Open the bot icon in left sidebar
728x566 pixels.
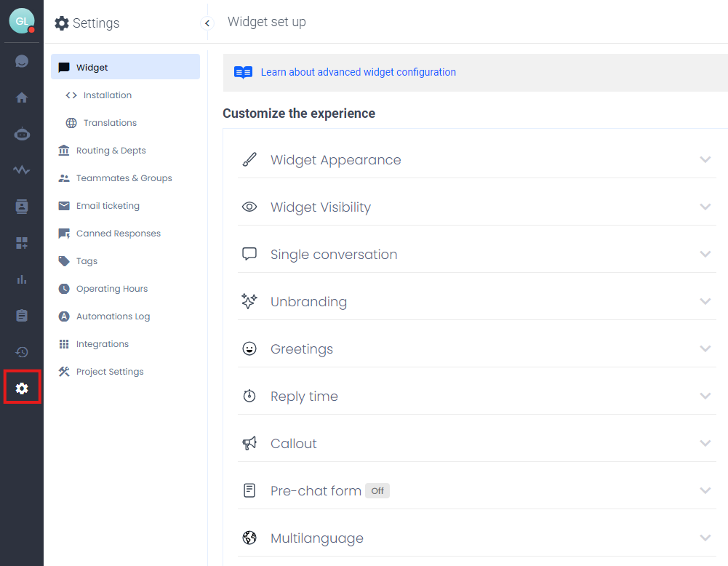coord(22,134)
